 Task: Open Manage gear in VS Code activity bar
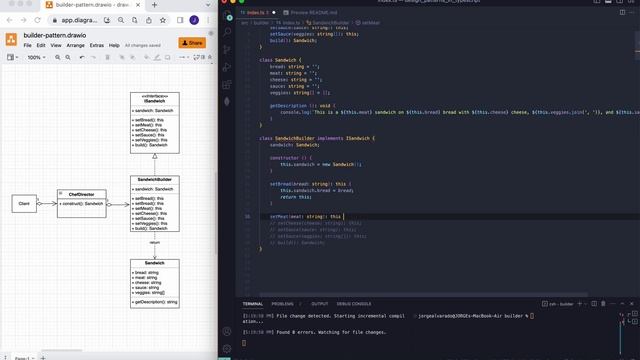click(227, 349)
